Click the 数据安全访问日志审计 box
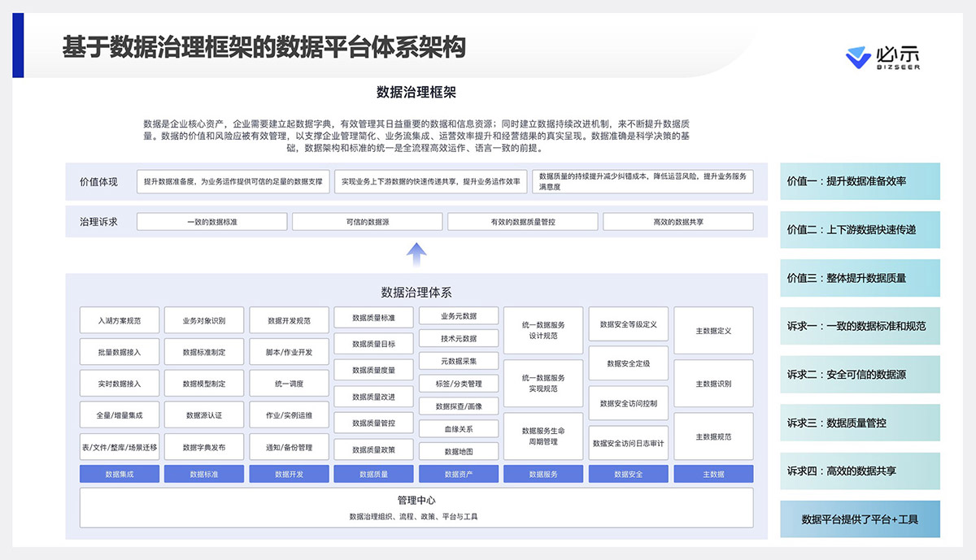 tap(629, 443)
